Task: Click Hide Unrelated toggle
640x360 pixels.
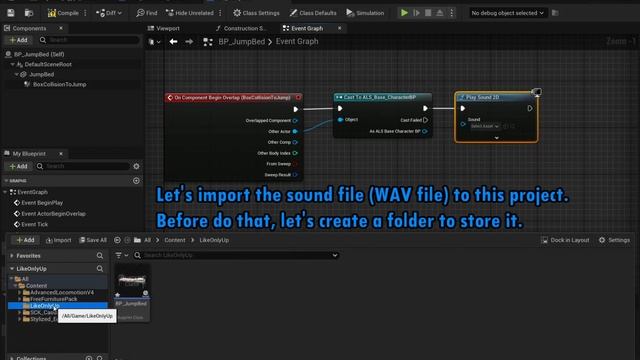Action: point(190,13)
